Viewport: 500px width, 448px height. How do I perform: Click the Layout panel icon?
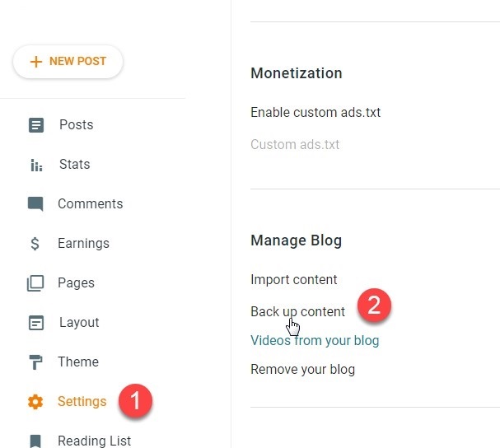(x=35, y=323)
